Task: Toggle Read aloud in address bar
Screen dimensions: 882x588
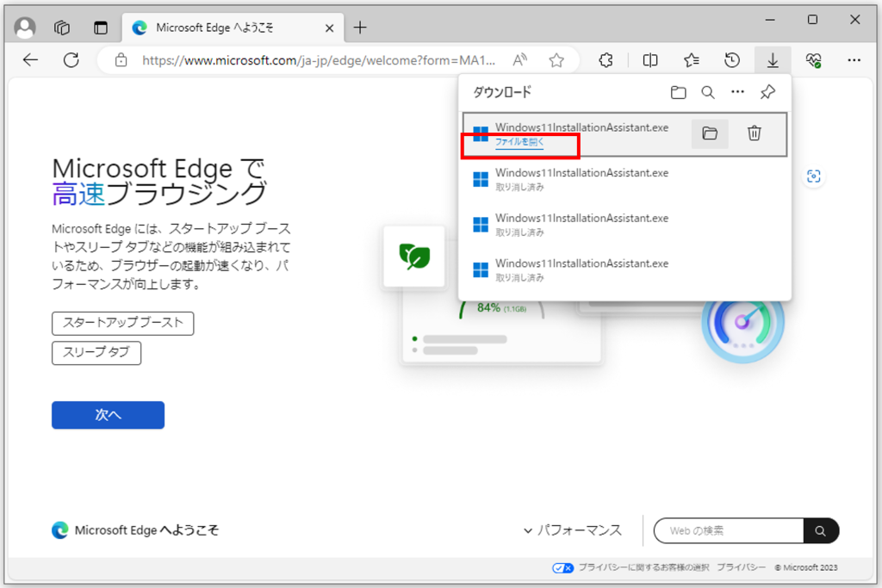Action: (x=519, y=59)
